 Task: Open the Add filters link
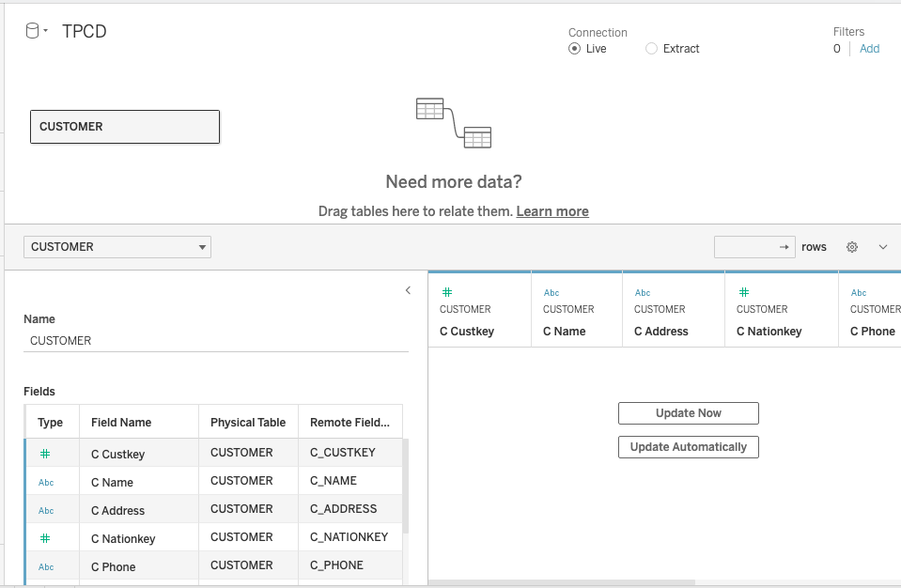[x=869, y=48]
